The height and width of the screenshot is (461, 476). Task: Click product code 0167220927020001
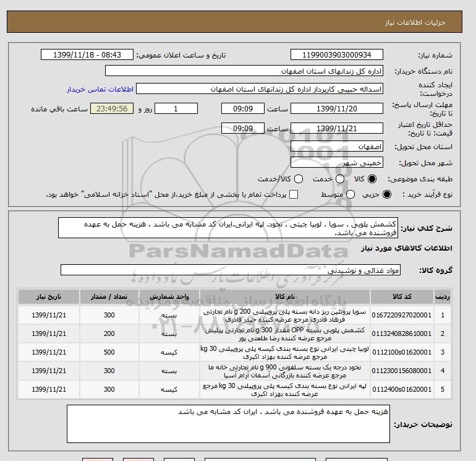(x=402, y=315)
